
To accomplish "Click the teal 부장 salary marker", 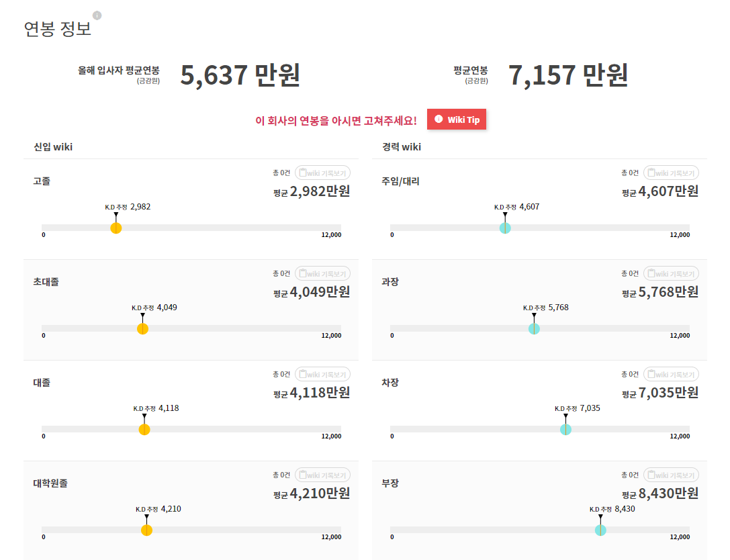I will pos(600,530).
